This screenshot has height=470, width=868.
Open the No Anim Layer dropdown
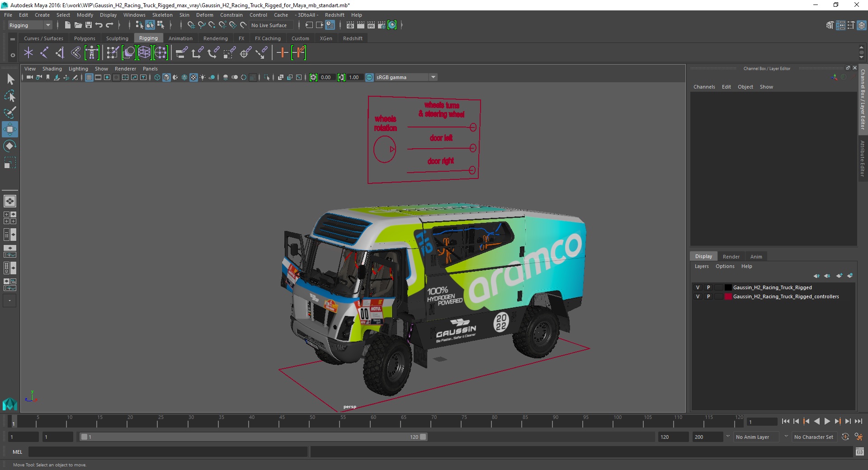point(757,437)
